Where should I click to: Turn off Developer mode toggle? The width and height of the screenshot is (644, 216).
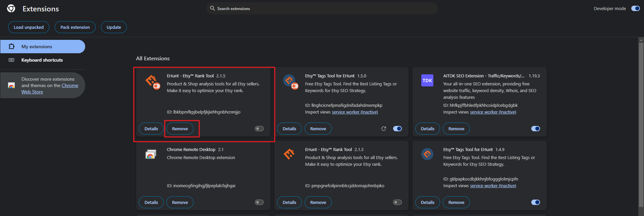[635, 9]
